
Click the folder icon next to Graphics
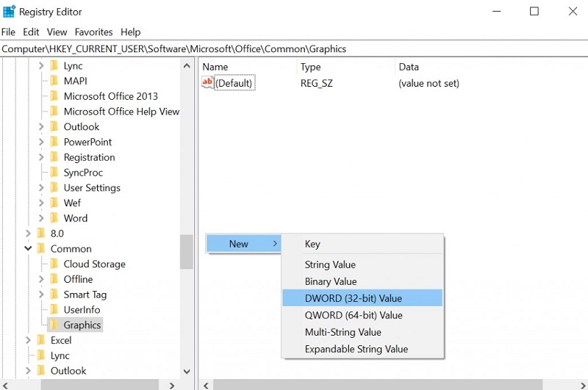(54, 325)
